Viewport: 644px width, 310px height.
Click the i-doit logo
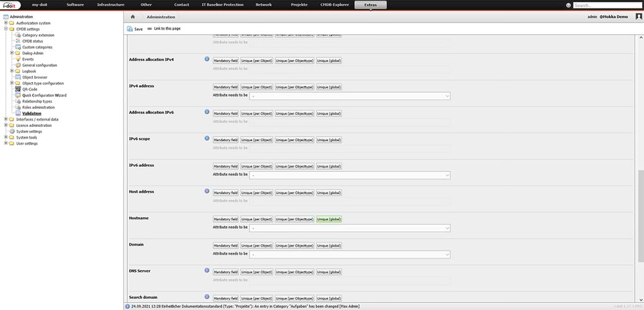11,5
